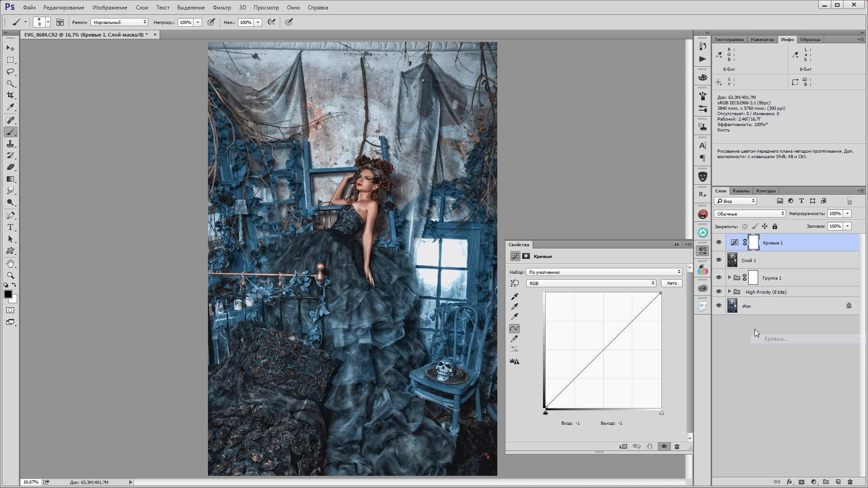Hide the Кривые 1 layer
Image resolution: width=868 pixels, height=488 pixels.
(719, 242)
